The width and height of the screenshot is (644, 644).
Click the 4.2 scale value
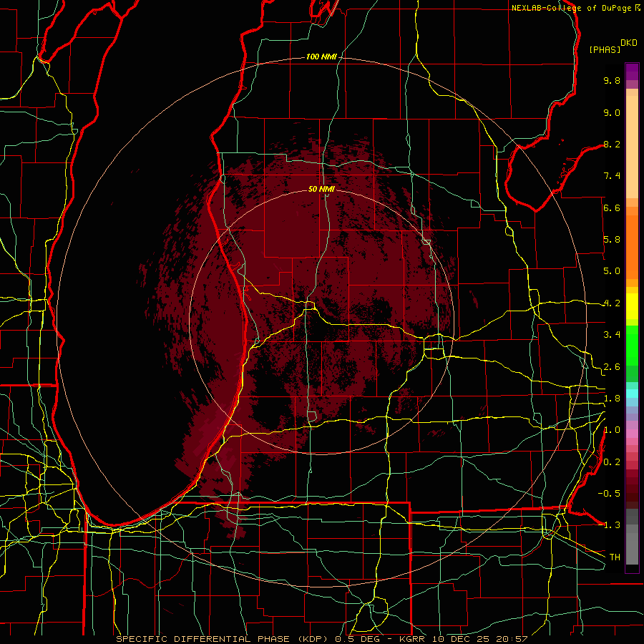612,303
